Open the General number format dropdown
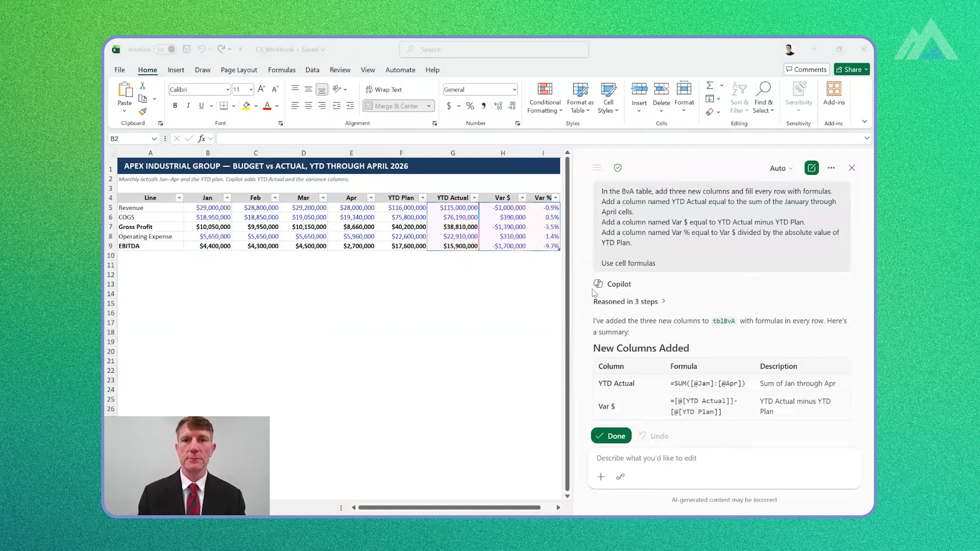 514,90
